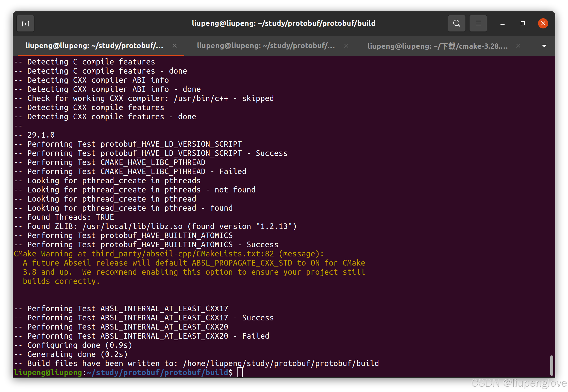Screen dimensions: 568x392
Task: Click the 'Build files have been written to' line
Action: tap(196, 363)
